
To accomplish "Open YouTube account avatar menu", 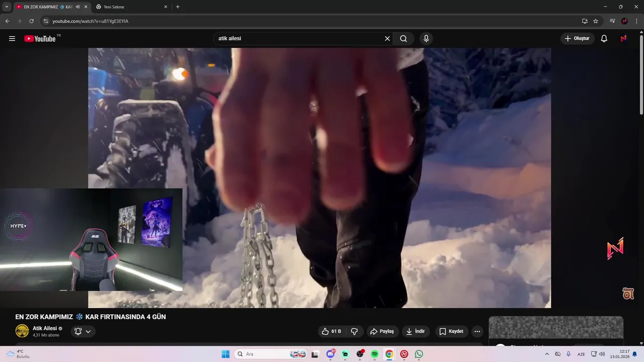I will coord(624,39).
